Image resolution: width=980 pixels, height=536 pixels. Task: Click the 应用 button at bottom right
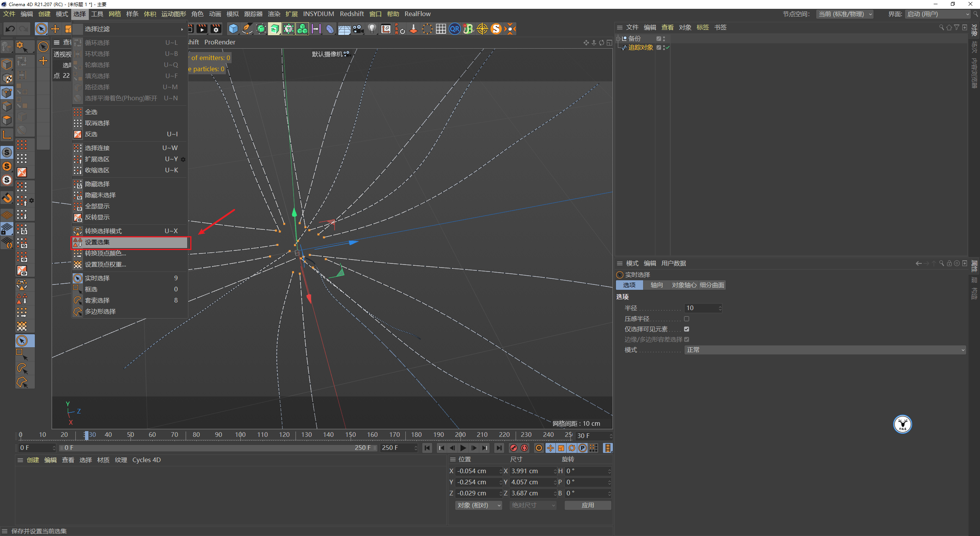588,505
